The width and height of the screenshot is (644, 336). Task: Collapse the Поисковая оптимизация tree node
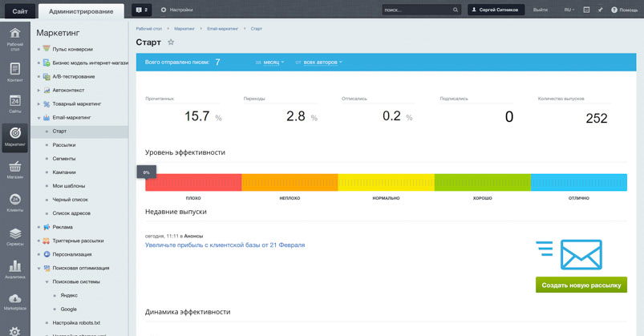pos(38,268)
